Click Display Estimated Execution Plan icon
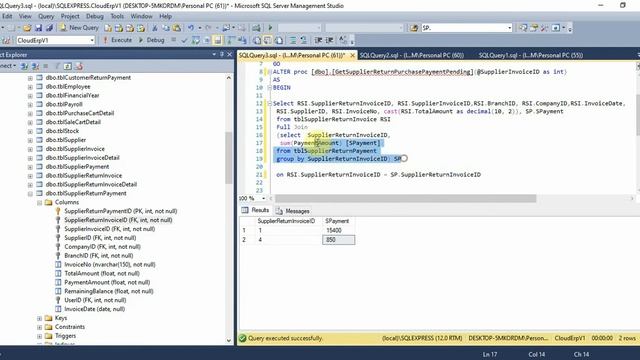 coord(196,40)
